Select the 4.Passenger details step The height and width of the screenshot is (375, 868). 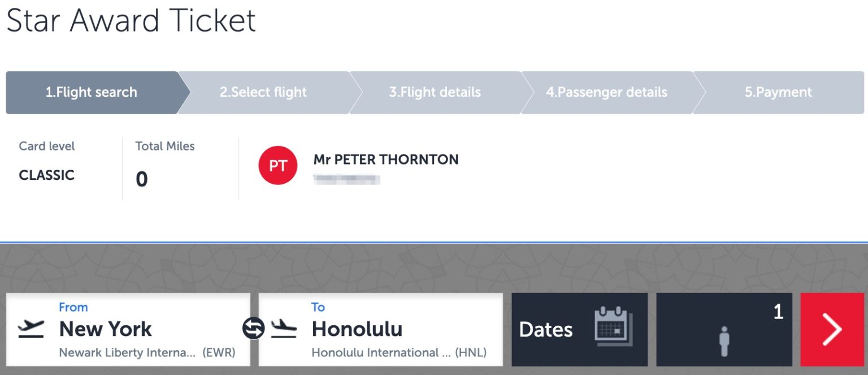[607, 92]
